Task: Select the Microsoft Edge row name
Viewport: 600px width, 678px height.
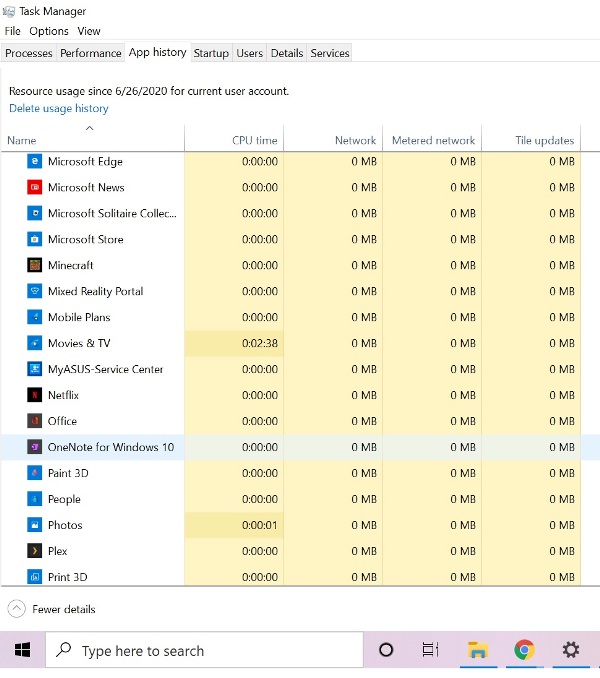Action: coord(85,161)
